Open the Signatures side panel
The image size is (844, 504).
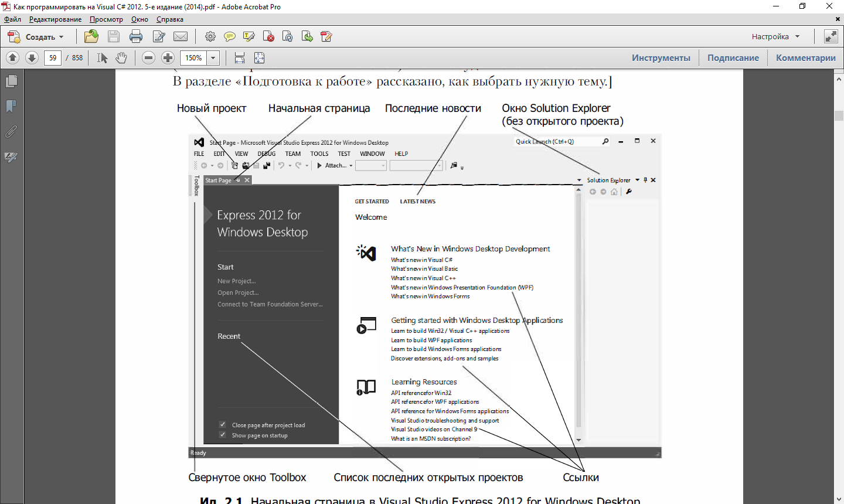point(11,157)
